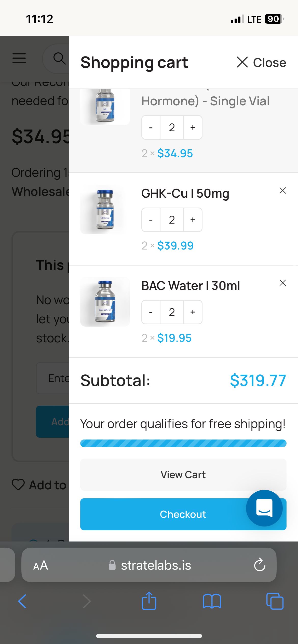Increase GHK-Cu quantity with plus

tap(193, 220)
